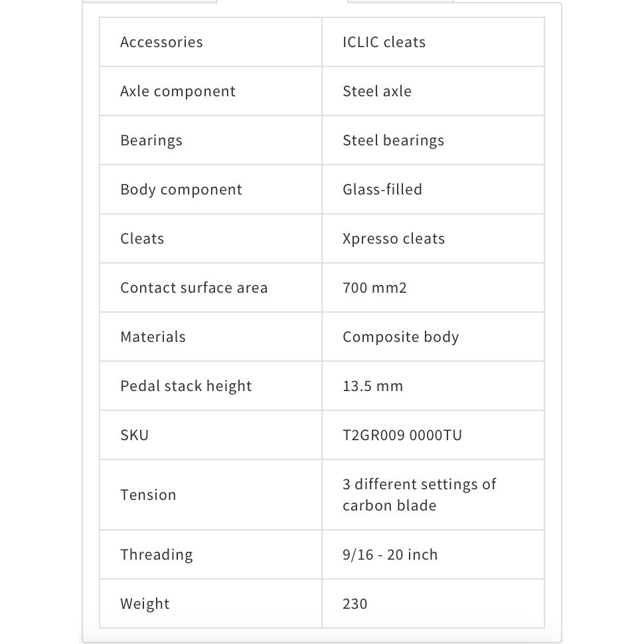This screenshot has width=644, height=644.
Task: Select the Weight value 230
Action: click(355, 604)
